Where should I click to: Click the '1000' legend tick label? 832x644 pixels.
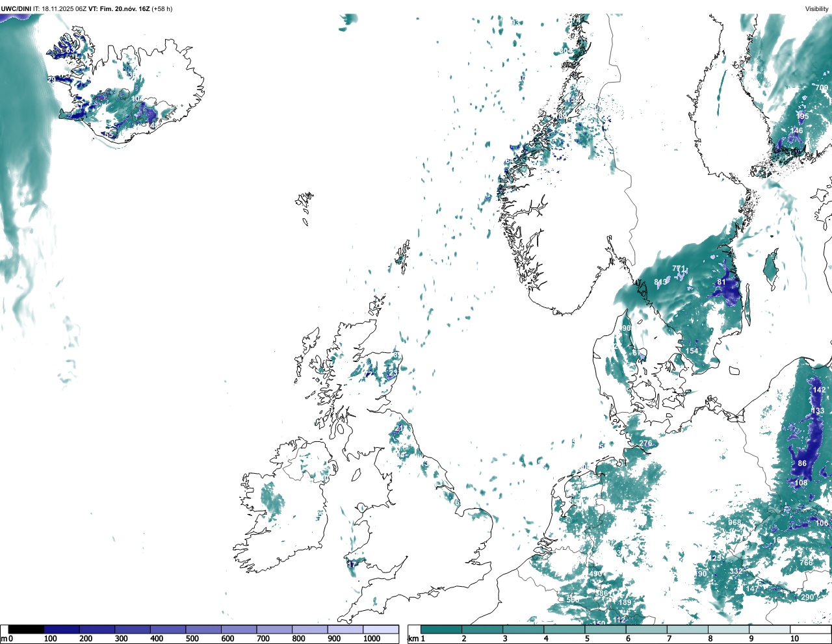372,639
